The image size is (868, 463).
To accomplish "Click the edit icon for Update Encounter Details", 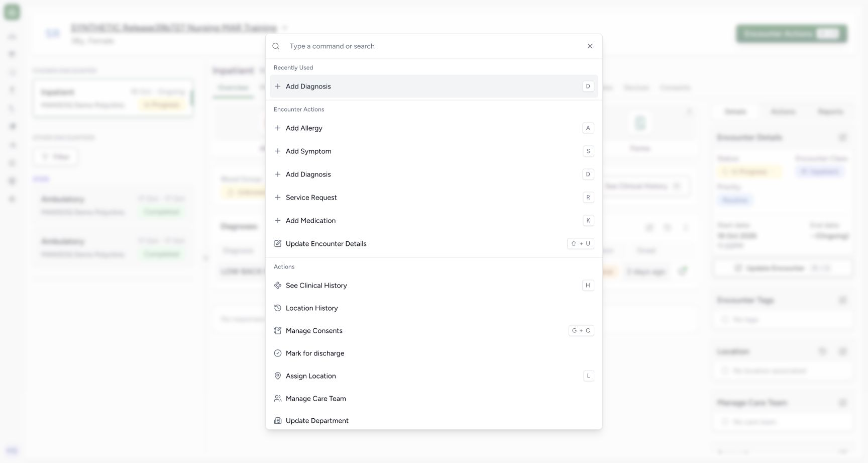I will pos(278,244).
